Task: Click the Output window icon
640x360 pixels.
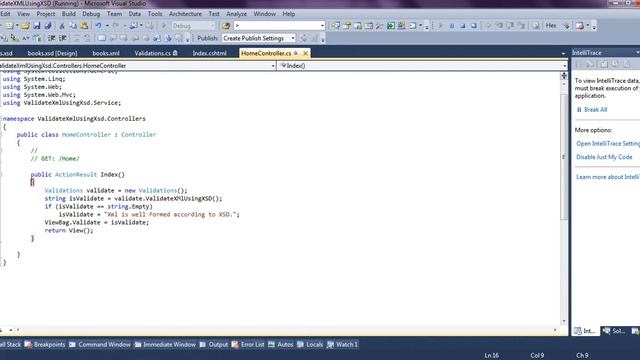Action: 203,344
